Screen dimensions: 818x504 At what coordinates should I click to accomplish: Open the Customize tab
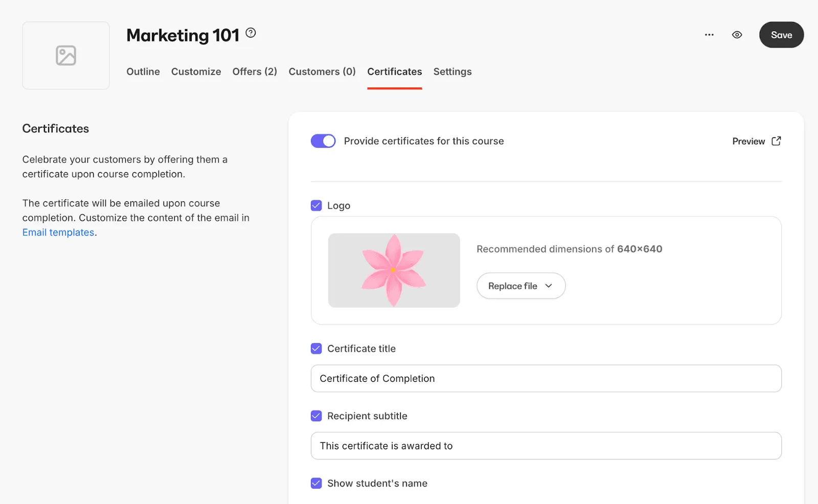[x=196, y=72]
